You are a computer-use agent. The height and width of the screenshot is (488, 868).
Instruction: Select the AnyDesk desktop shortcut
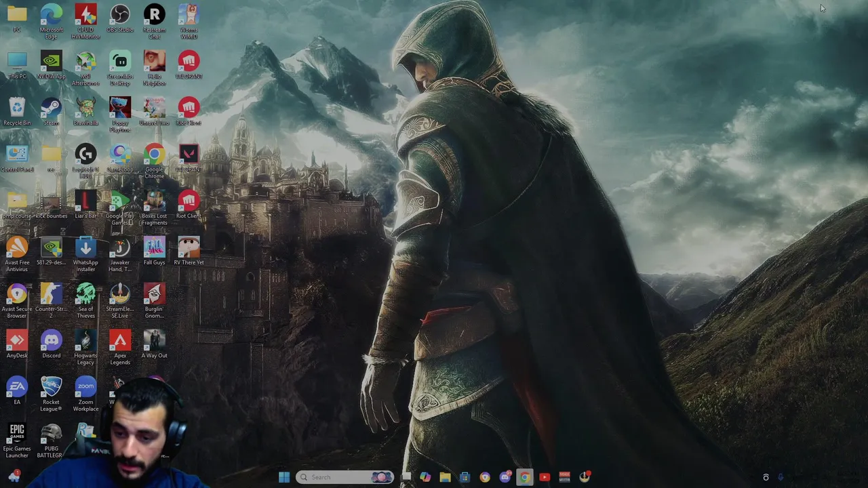tap(17, 344)
